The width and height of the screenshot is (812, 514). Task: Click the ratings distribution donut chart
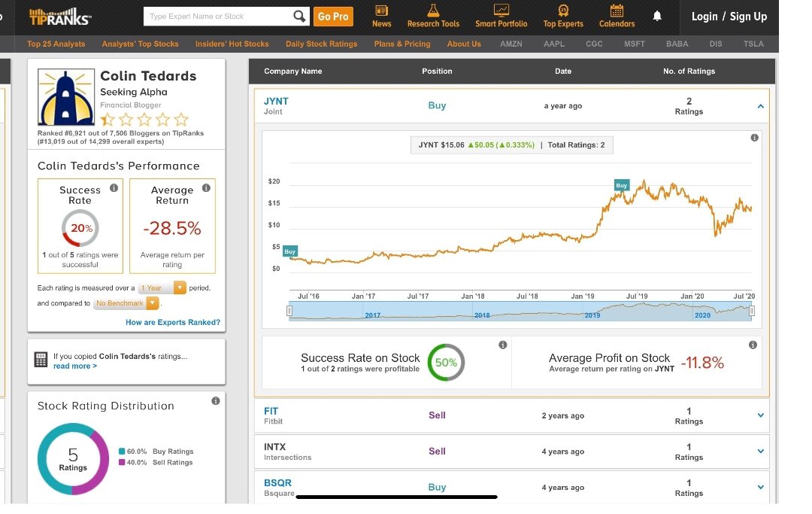pos(73,458)
